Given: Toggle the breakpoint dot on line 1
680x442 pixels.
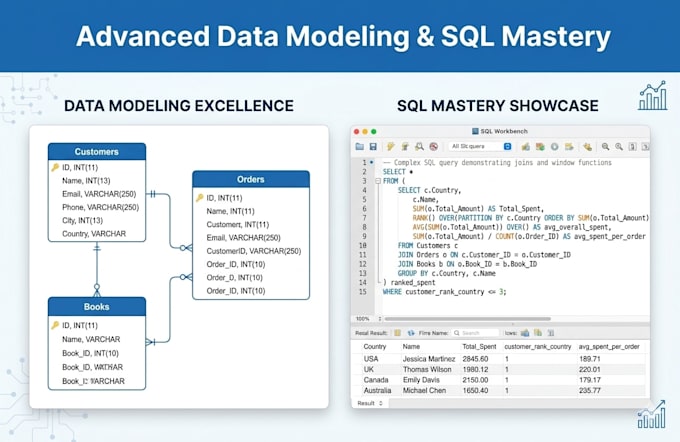Looking at the screenshot, I should 372,162.
